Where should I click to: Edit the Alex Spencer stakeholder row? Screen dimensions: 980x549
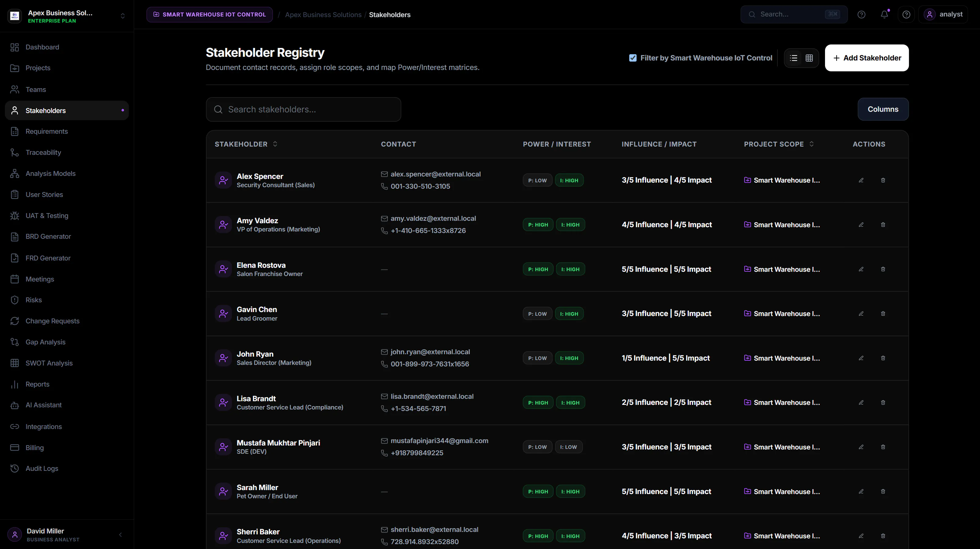click(x=861, y=180)
